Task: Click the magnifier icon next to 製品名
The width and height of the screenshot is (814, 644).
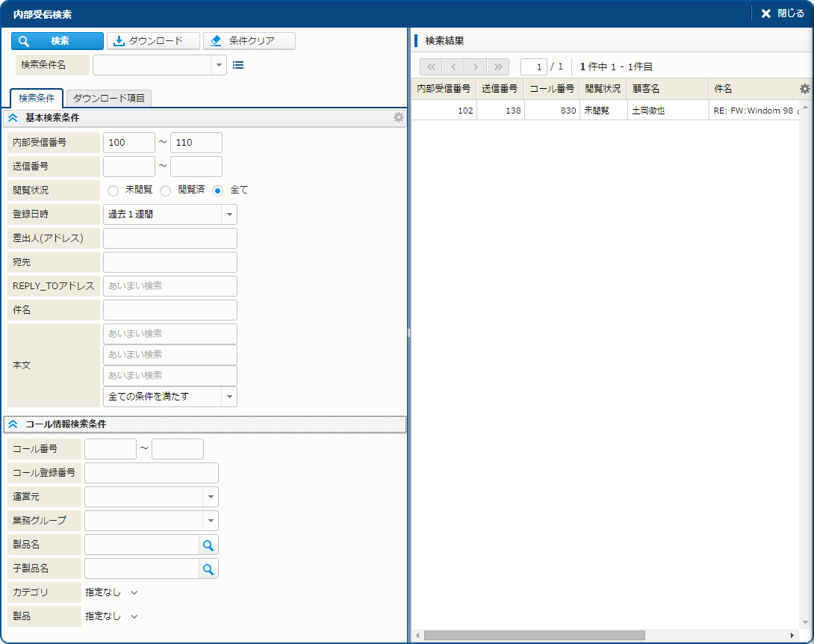Action: pos(209,545)
